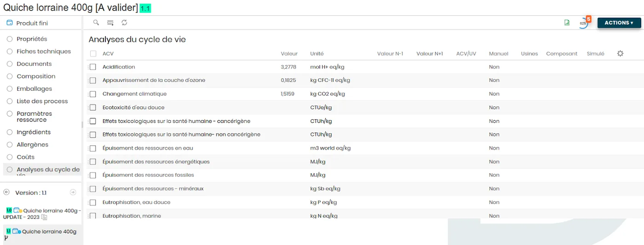Click the Produit fini label
The width and height of the screenshot is (644, 245).
coord(32,23)
